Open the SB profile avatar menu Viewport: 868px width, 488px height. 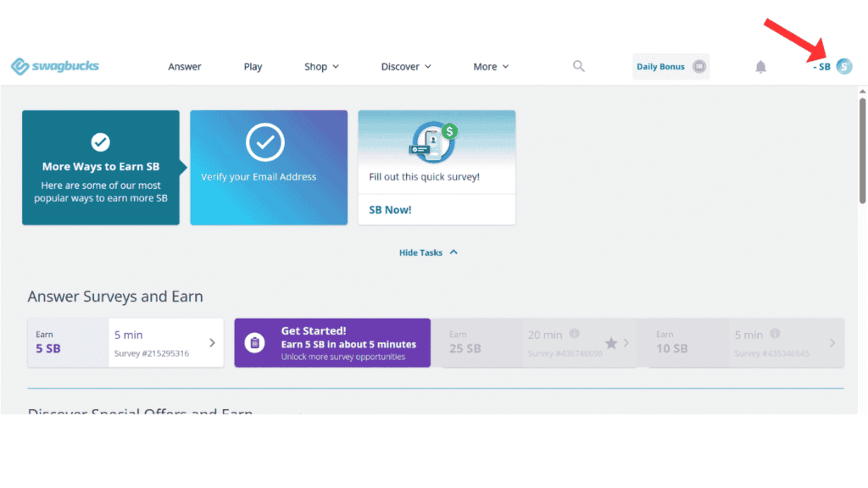coord(843,66)
